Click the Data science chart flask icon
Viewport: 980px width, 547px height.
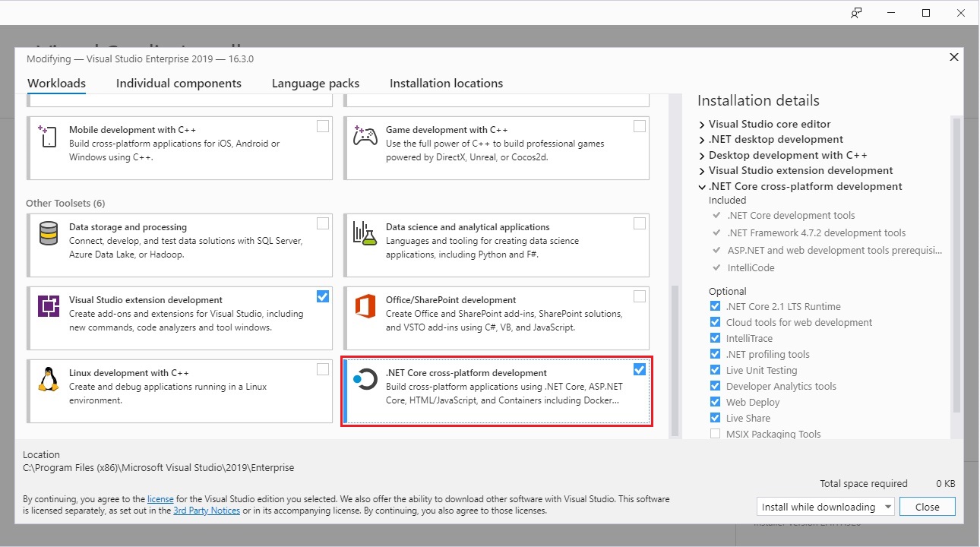[x=365, y=233]
